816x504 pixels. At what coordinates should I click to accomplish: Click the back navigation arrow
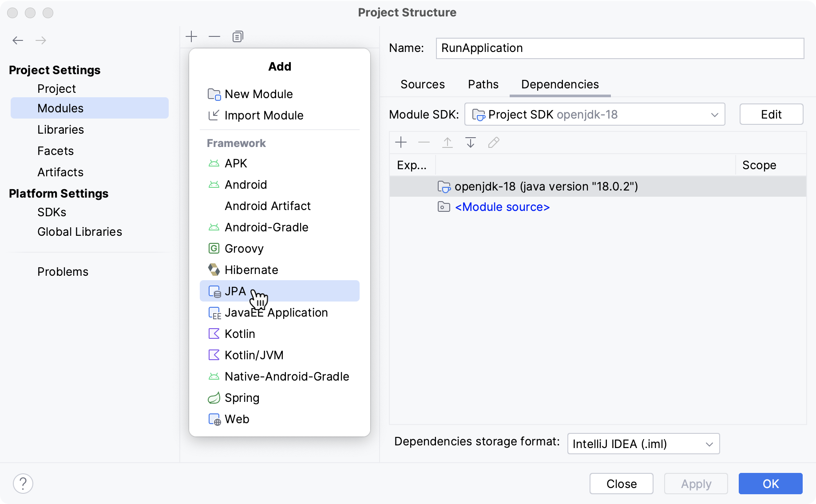pyautogui.click(x=18, y=40)
